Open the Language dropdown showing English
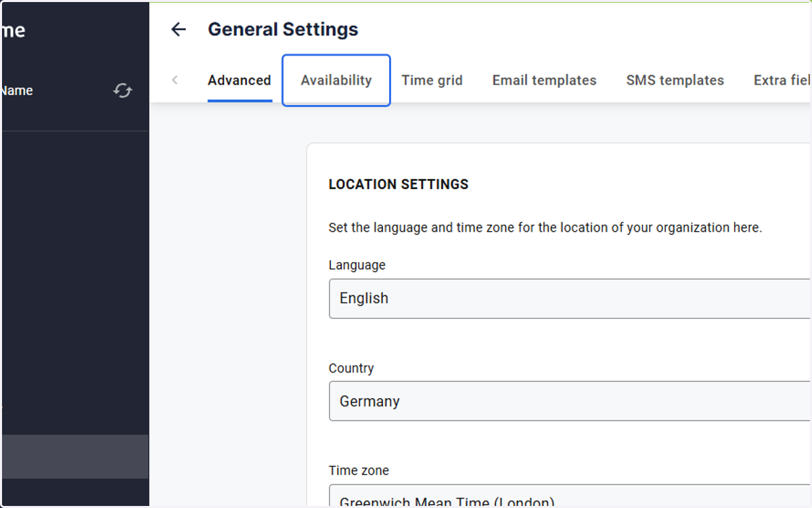812x508 pixels. click(570, 298)
